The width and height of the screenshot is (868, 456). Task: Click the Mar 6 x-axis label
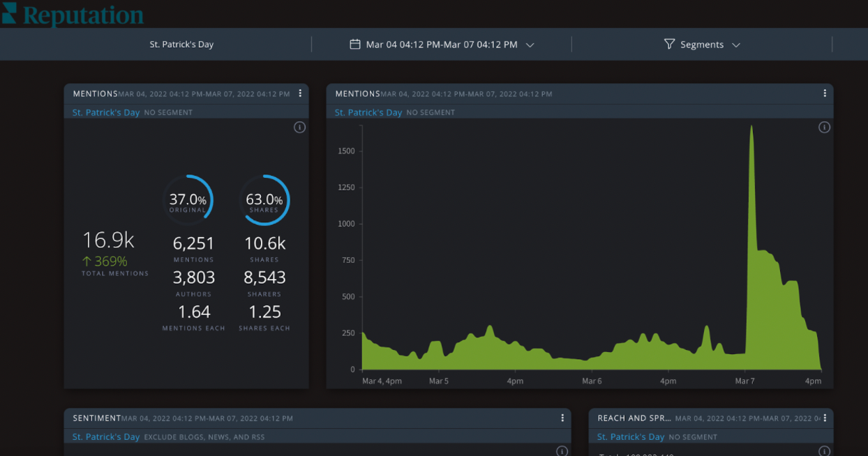[x=592, y=381]
